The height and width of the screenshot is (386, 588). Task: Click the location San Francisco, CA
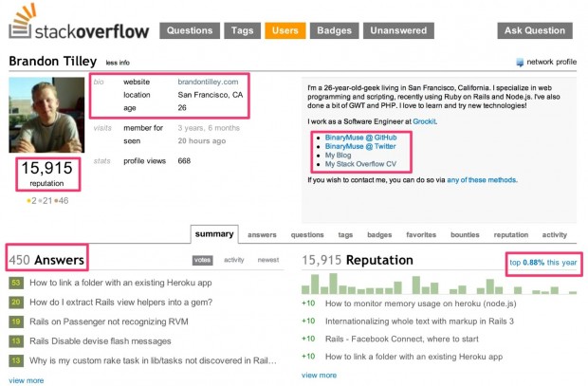tap(210, 95)
